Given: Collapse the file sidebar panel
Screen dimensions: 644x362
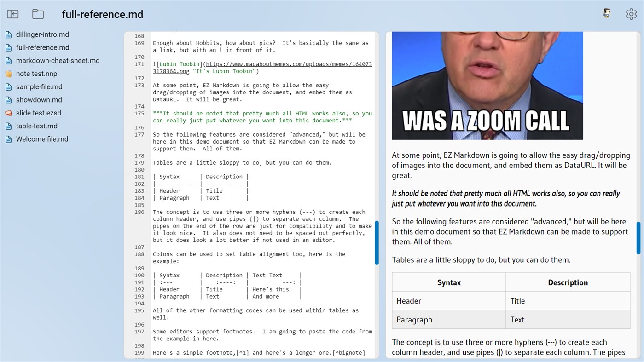Looking at the screenshot, I should pos(12,14).
